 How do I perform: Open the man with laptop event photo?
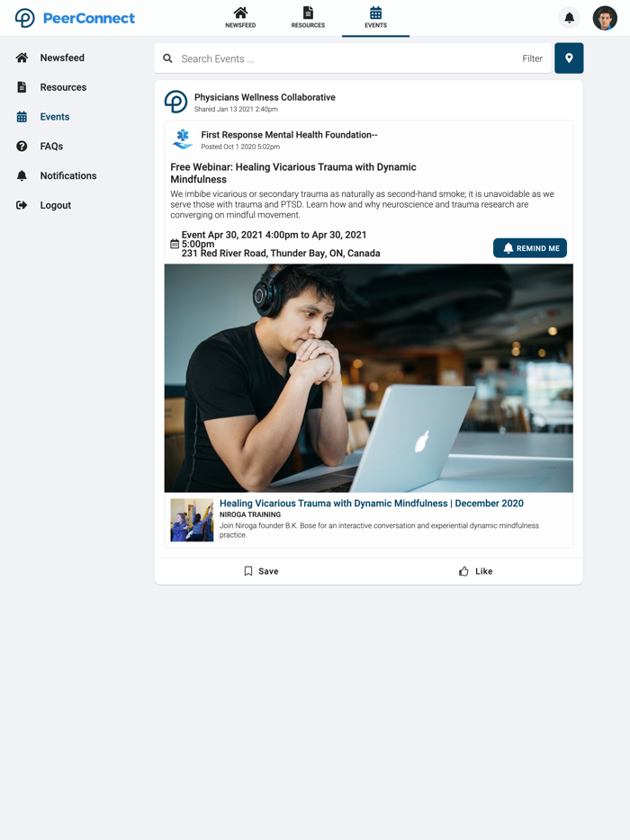(369, 379)
